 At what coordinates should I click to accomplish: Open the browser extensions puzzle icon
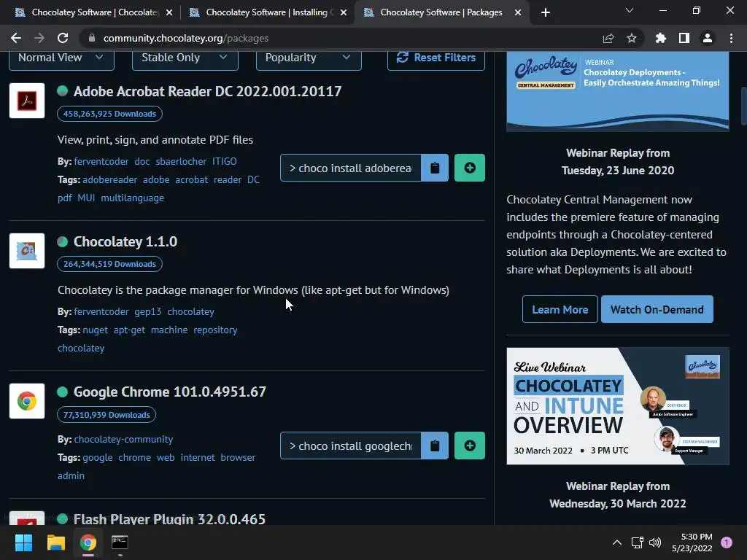click(x=661, y=38)
